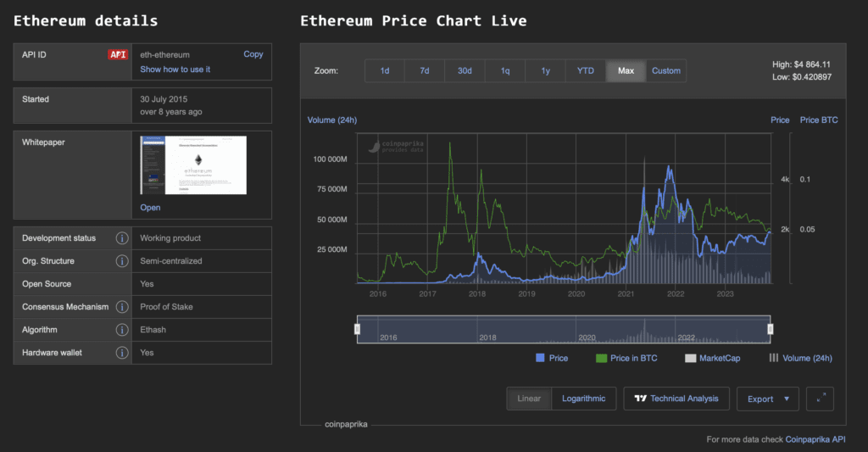Click the red API badge icon
Screen dimensions: 868x452
117,54
